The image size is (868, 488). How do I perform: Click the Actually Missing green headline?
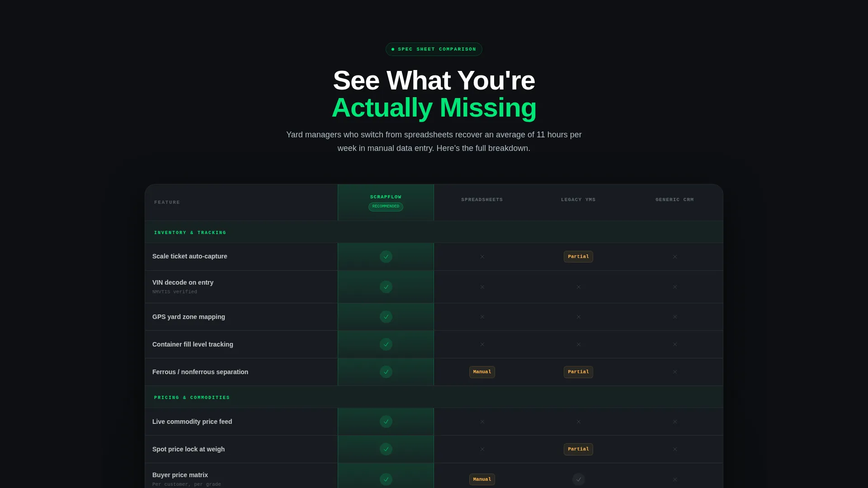point(434,108)
